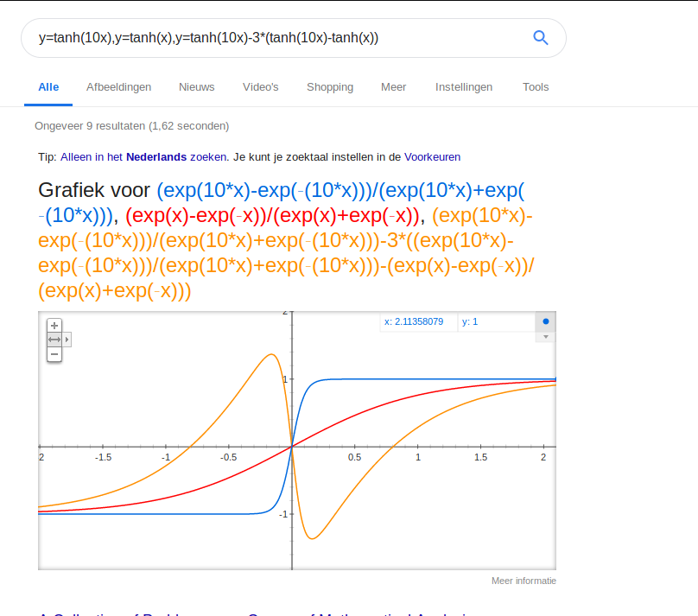
Task: Open the Nieuws tab
Action: (x=197, y=87)
